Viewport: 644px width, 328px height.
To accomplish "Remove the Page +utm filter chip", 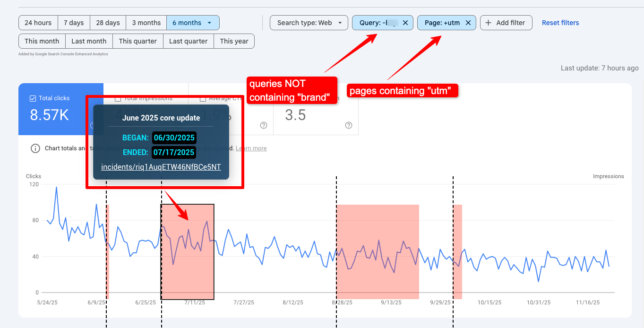I will 468,23.
